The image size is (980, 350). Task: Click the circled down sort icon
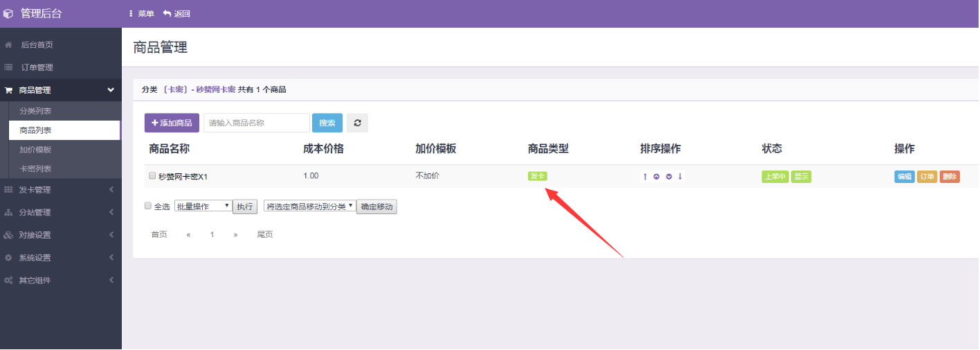pos(669,177)
